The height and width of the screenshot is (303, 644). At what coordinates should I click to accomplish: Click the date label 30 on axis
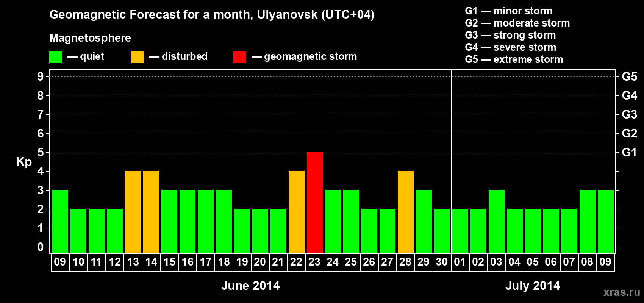(442, 262)
